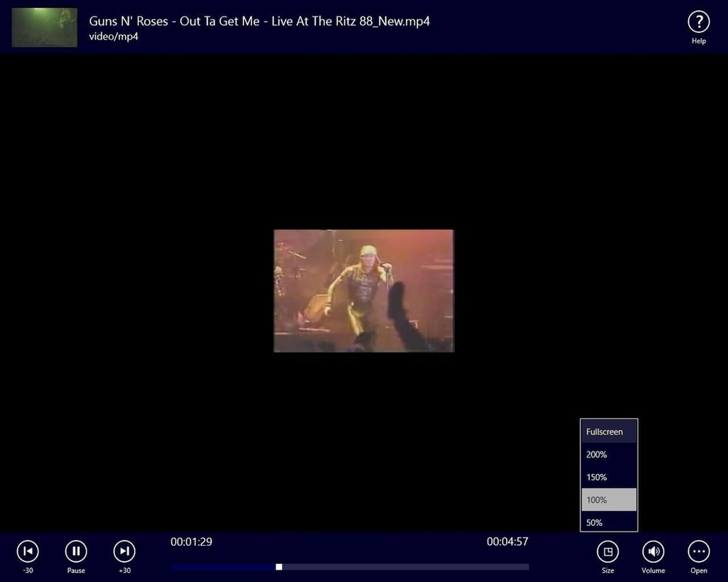Choose 150% video size
The height and width of the screenshot is (582, 728).
(609, 477)
